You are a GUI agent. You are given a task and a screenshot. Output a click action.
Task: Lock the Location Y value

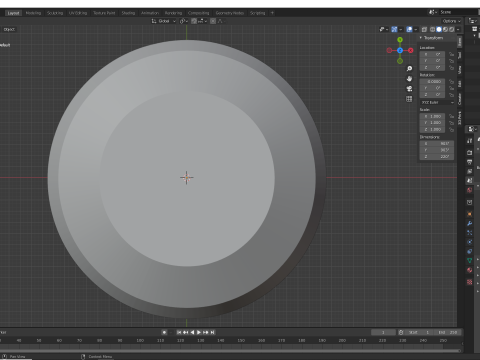tap(451, 61)
